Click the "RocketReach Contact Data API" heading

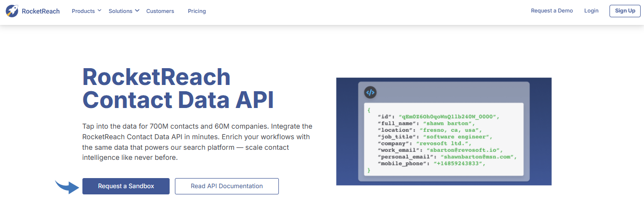[x=178, y=89]
